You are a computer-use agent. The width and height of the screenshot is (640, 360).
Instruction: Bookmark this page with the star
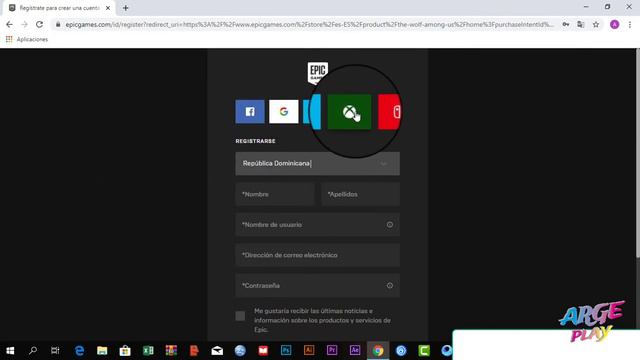pos(596,24)
